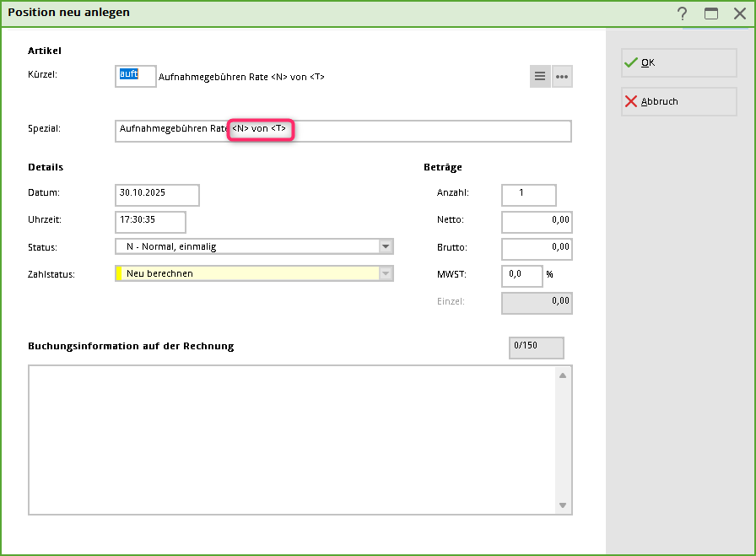The image size is (756, 556).
Task: Click the list icon beside Kürzel
Action: (x=540, y=77)
